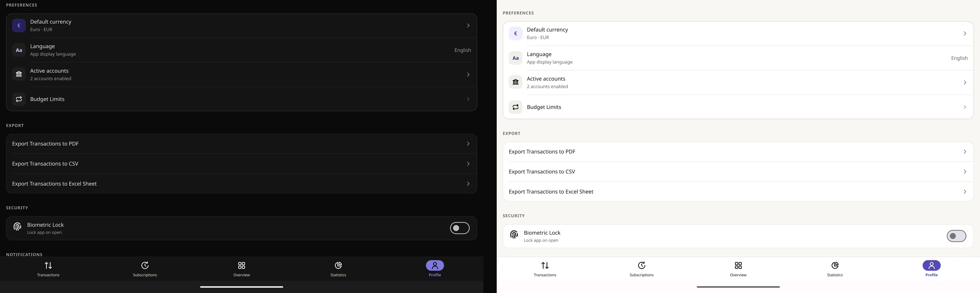980x293 pixels.
Task: Click "Export Transactions to PDF" text in light panel
Action: point(542,152)
